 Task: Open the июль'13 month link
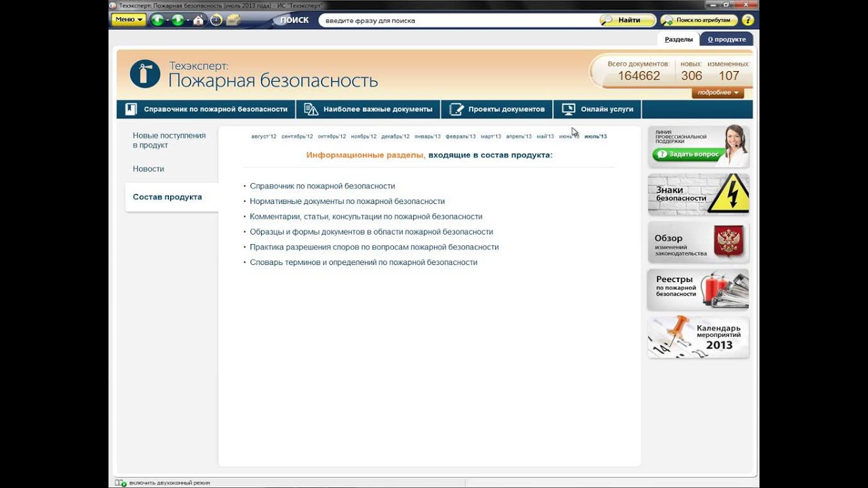[x=595, y=137]
